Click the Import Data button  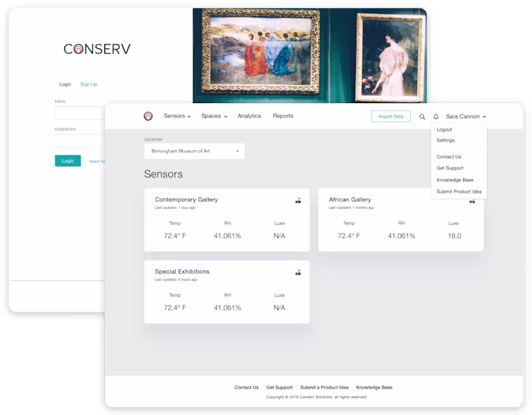coord(391,116)
